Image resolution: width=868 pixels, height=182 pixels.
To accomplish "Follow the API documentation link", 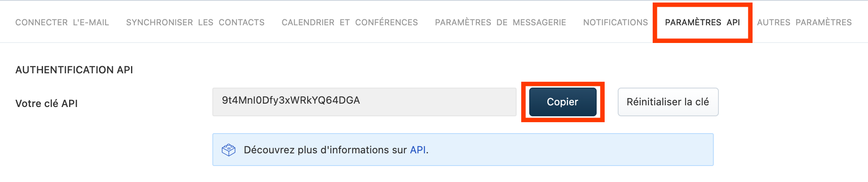I will (418, 150).
